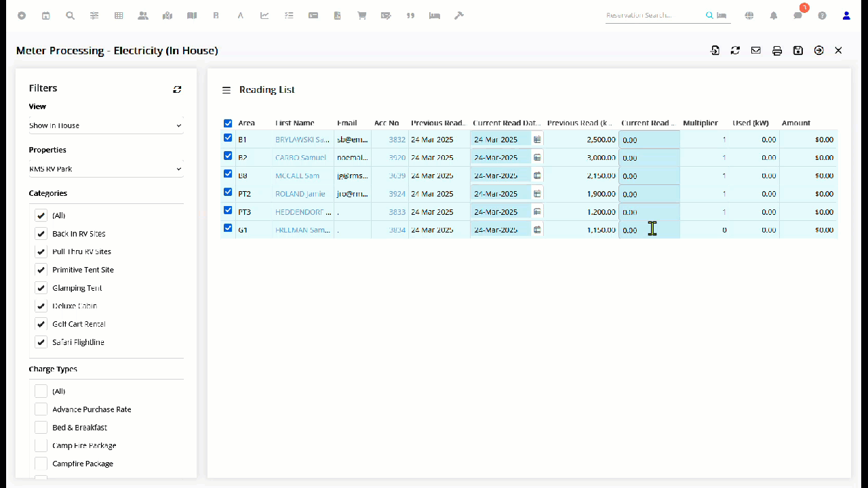The width and height of the screenshot is (868, 488).
Task: Open the shopping cart icon in top toolbar
Action: tap(362, 16)
